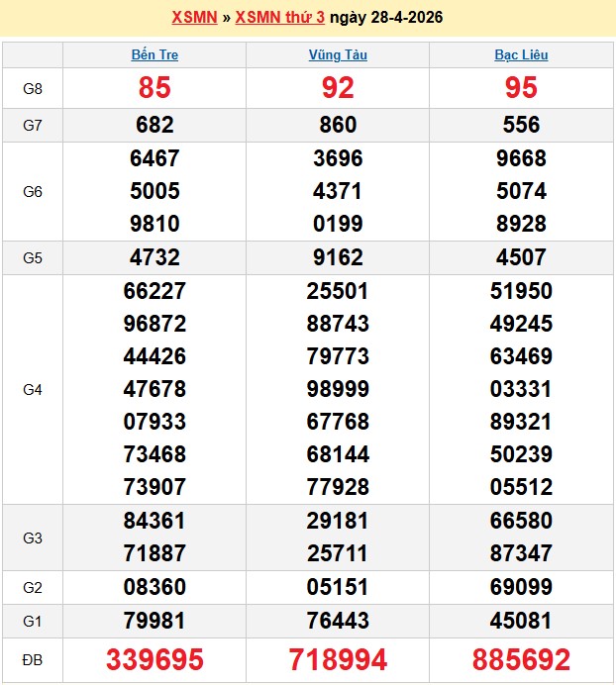Click special prize number 885692
This screenshot has width=616, height=685.
point(521,659)
